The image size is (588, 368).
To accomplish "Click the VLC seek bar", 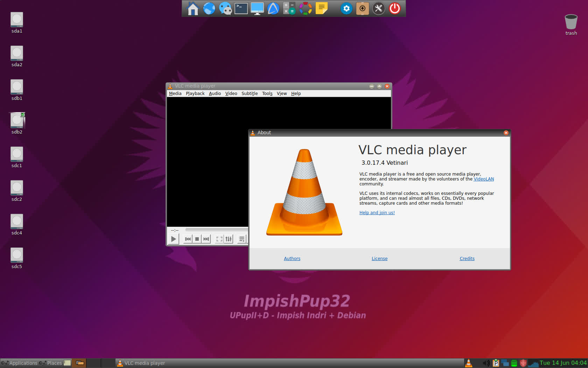I will coord(217,230).
